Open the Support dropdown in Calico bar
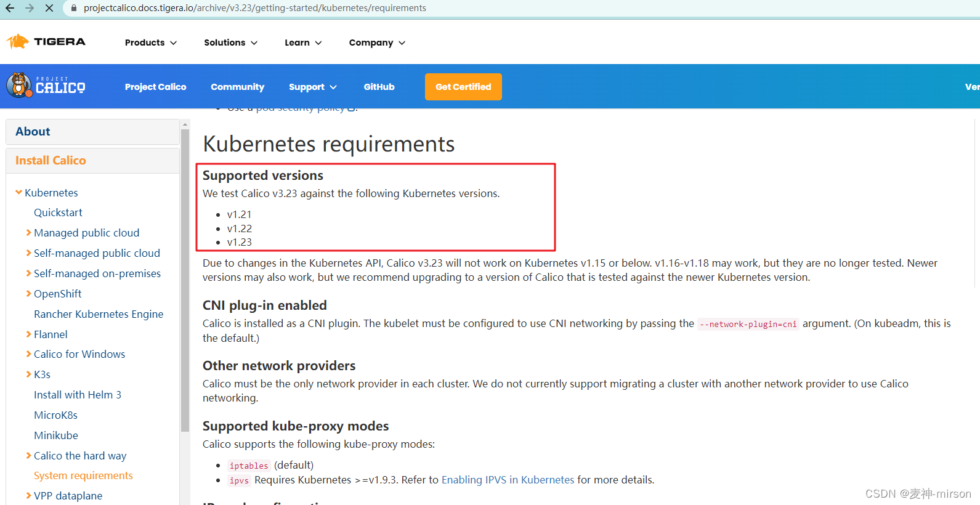Viewport: 980px width, 505px height. [x=313, y=87]
